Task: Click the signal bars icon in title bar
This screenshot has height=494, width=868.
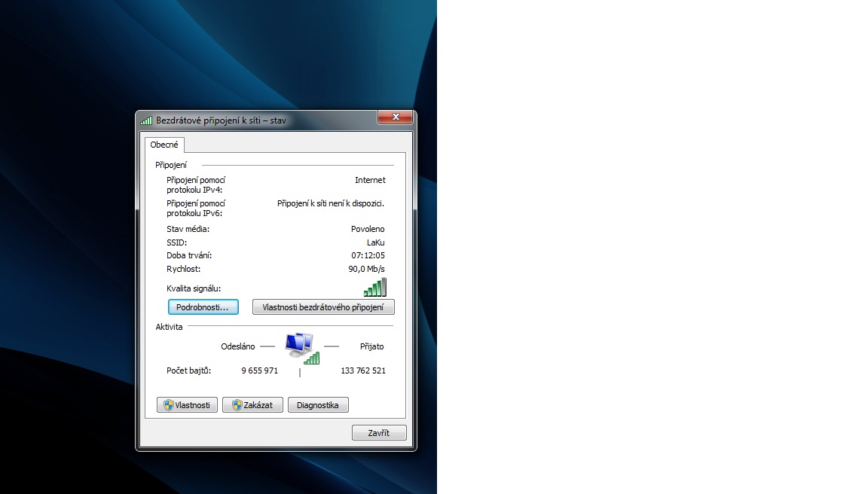Action: pos(146,120)
